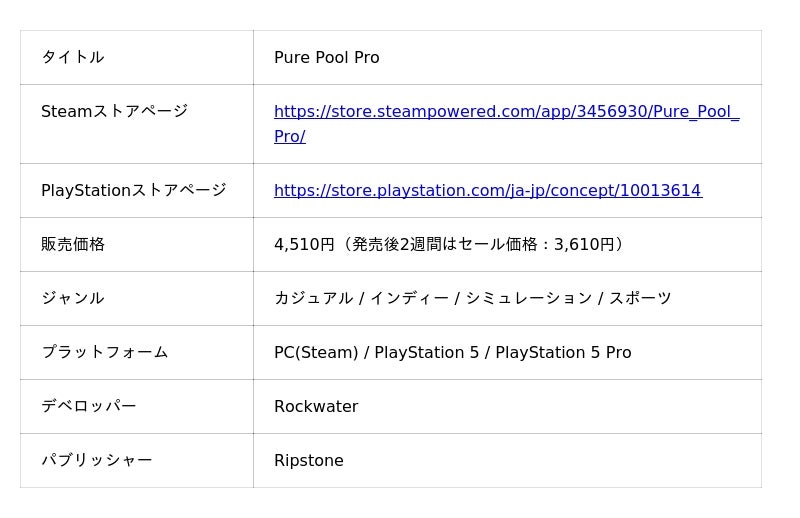This screenshot has height=518, width=800.
Task: Click the "Steamストアページ" row label
Action: click(114, 111)
